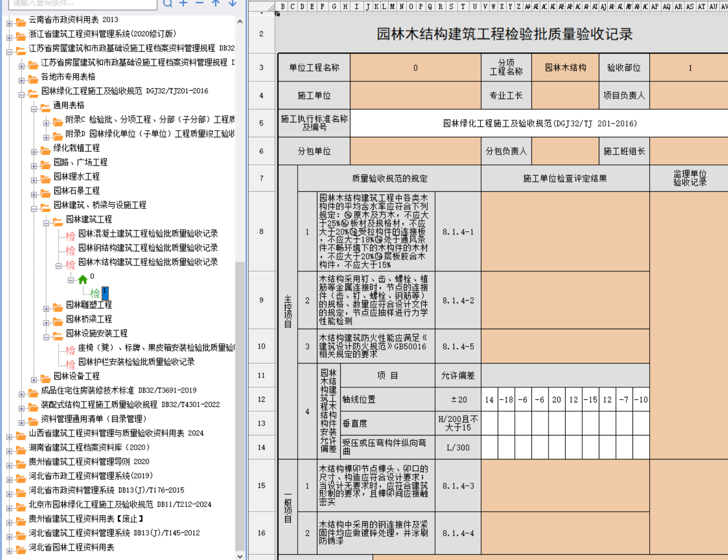Screen dimensions: 728x560
Task: Select column header B
Action: pos(283,6)
